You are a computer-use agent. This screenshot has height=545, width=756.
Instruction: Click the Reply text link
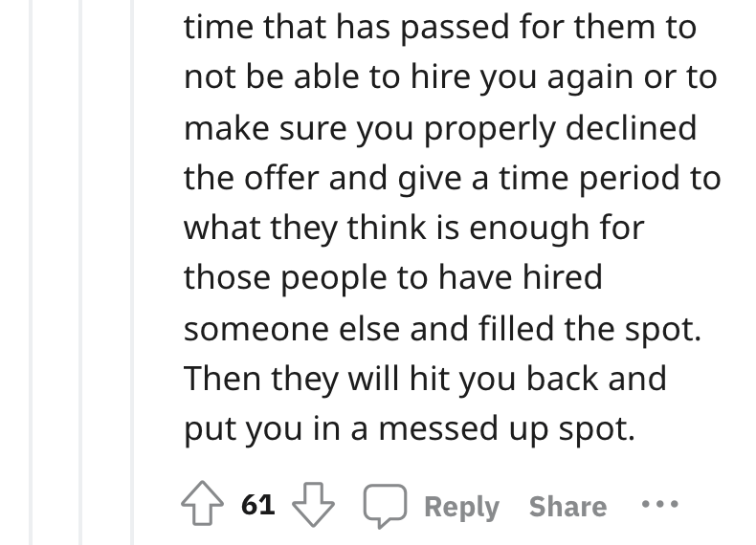click(x=461, y=507)
